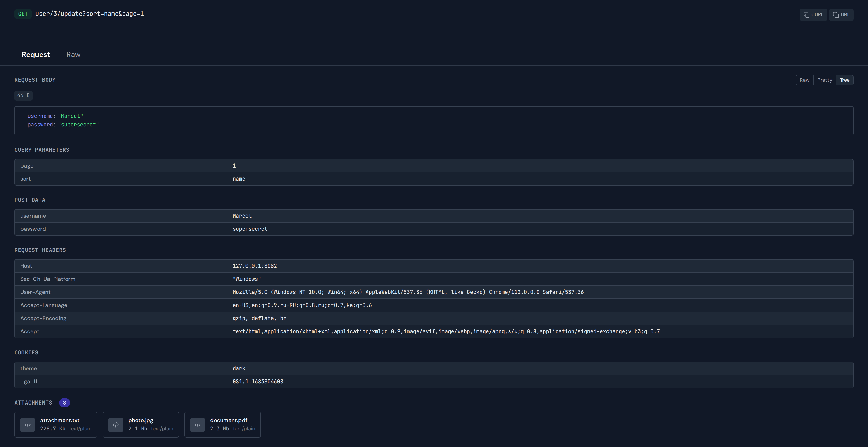Click the 46 B size badge
Viewport: 868px width, 447px height.
pos(23,95)
